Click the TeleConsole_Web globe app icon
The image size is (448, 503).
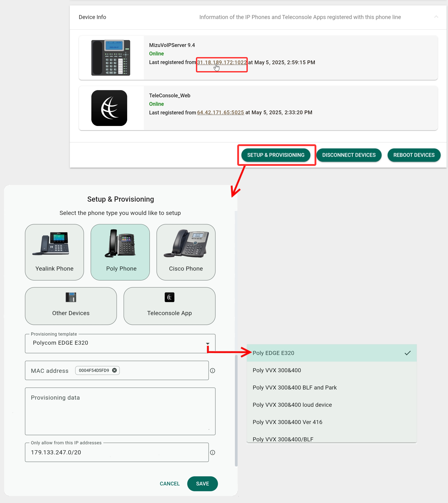pyautogui.click(x=109, y=108)
